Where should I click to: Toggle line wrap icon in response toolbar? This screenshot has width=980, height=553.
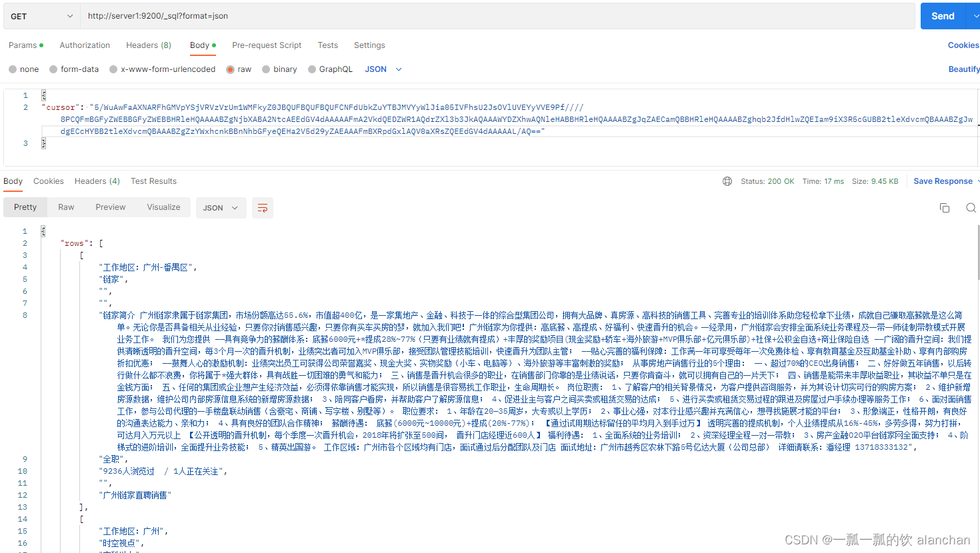(x=263, y=208)
